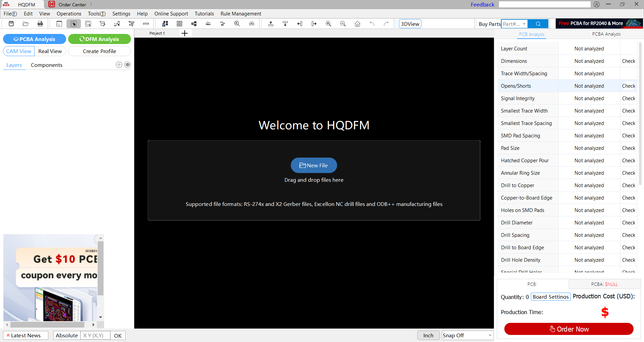This screenshot has height=342, width=644.
Task: Open Board Settings
Action: click(x=551, y=297)
